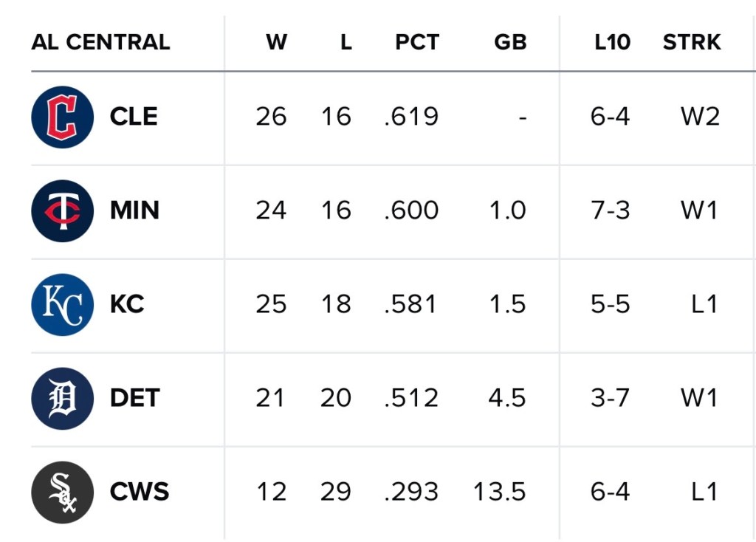The height and width of the screenshot is (542, 756).
Task: Open the DET team page
Action: (x=134, y=398)
